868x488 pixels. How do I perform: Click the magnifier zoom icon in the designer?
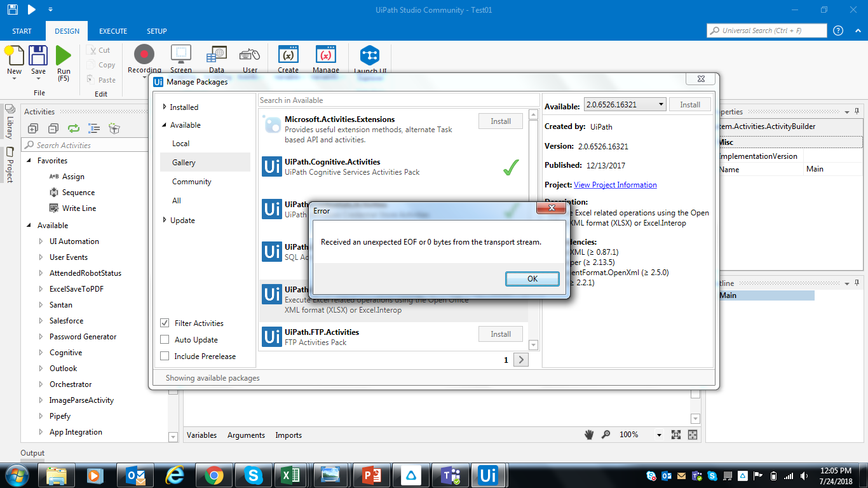[606, 435]
